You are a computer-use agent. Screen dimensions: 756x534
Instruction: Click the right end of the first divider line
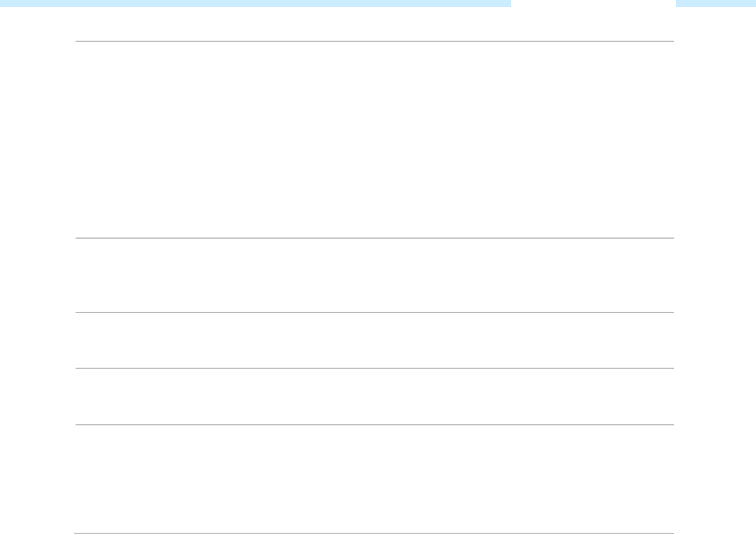[x=673, y=41]
